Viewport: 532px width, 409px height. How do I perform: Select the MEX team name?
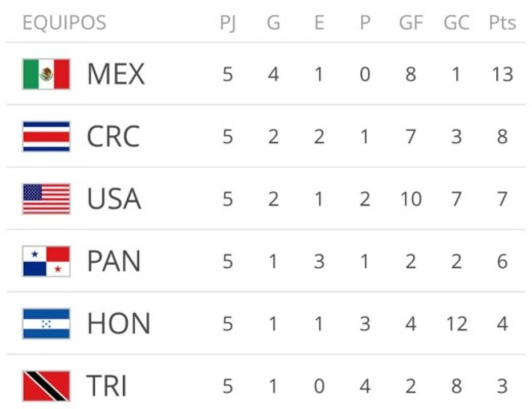(x=115, y=74)
